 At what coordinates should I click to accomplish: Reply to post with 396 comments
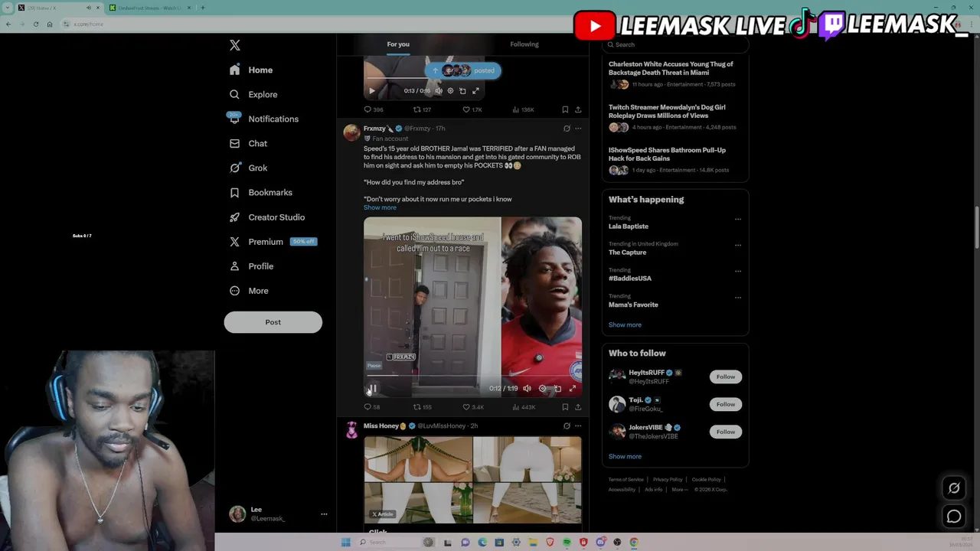tap(373, 109)
